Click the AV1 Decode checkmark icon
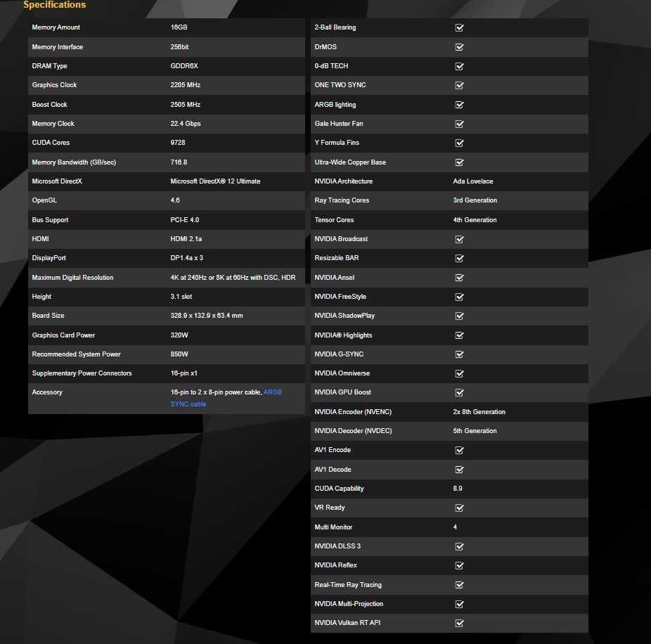 tap(459, 470)
